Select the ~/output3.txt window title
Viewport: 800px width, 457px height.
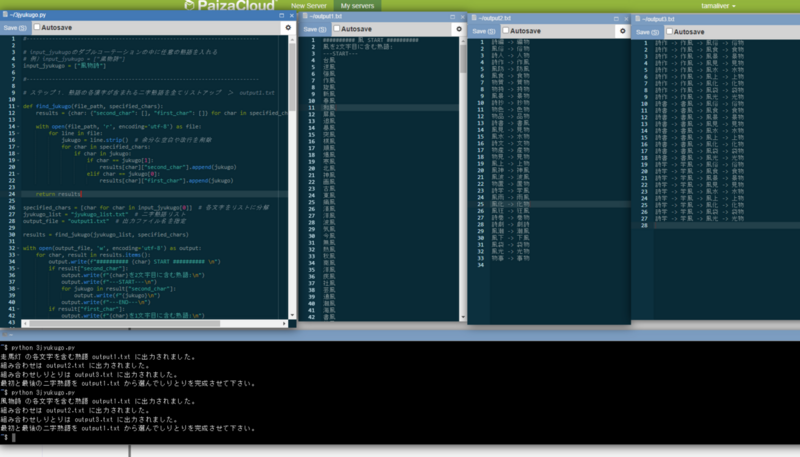point(658,19)
